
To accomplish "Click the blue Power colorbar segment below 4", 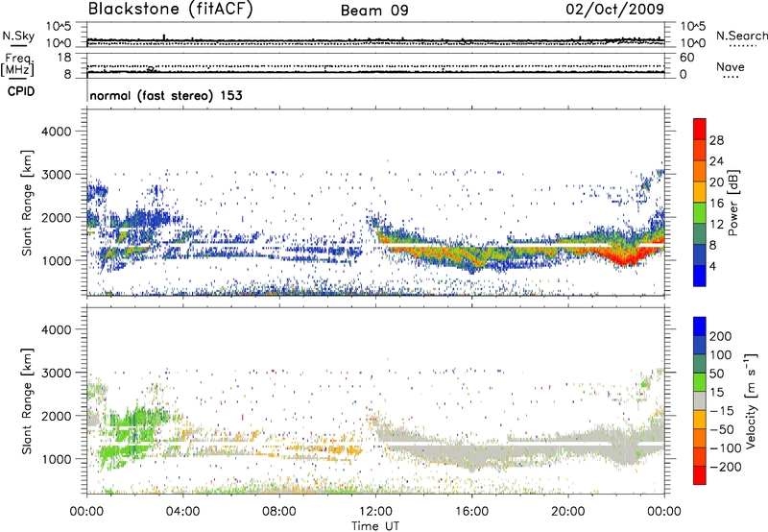I will (x=700, y=276).
